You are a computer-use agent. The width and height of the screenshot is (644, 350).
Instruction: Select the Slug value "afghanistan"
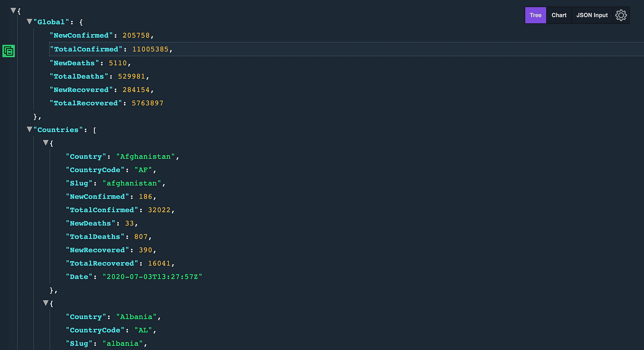[x=132, y=183]
